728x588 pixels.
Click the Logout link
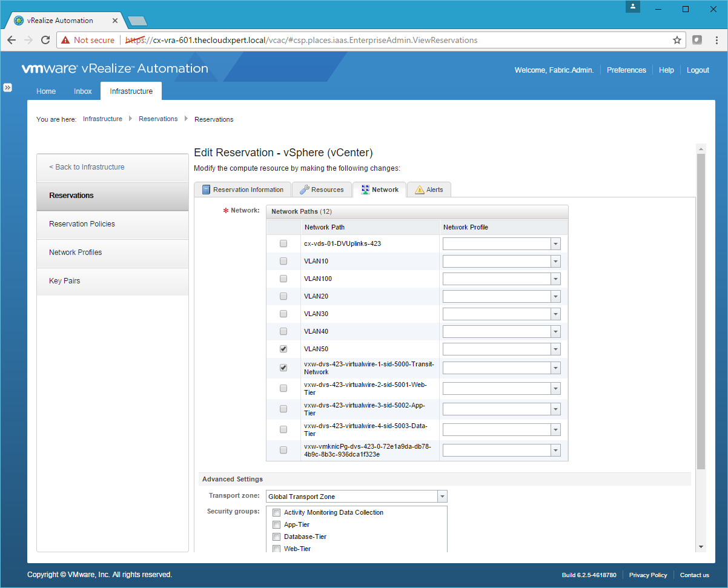pyautogui.click(x=697, y=70)
